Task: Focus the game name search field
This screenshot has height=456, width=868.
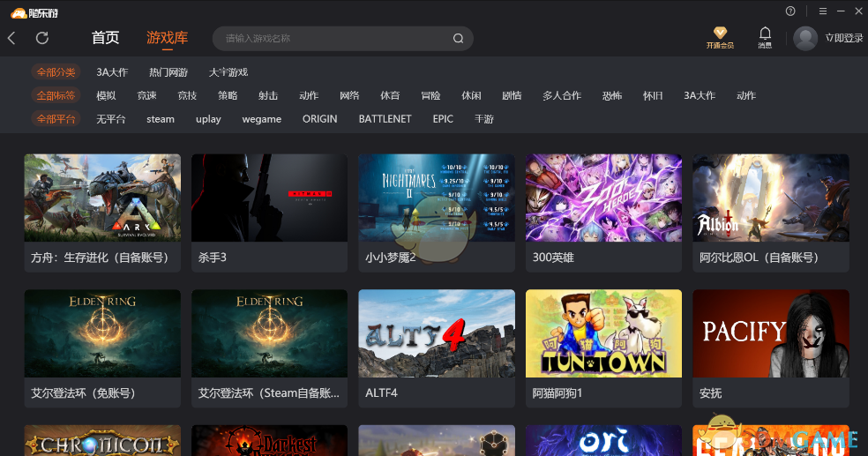Action: pos(342,38)
